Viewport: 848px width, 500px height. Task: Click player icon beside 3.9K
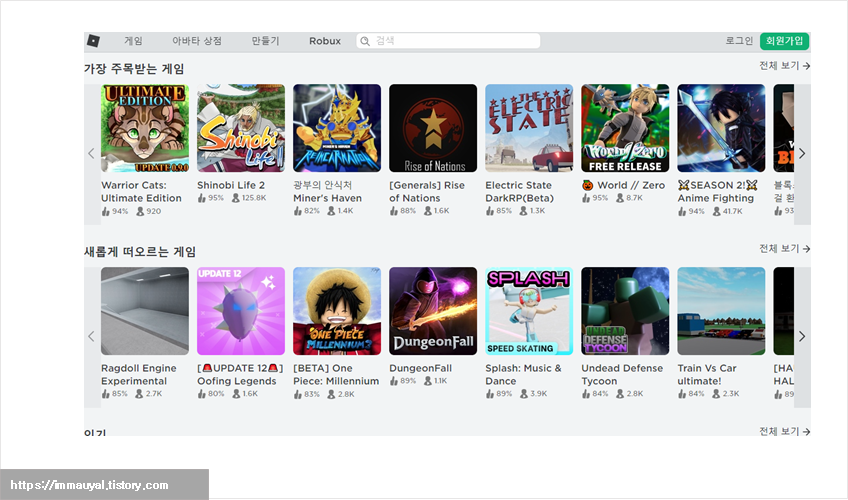(524, 394)
